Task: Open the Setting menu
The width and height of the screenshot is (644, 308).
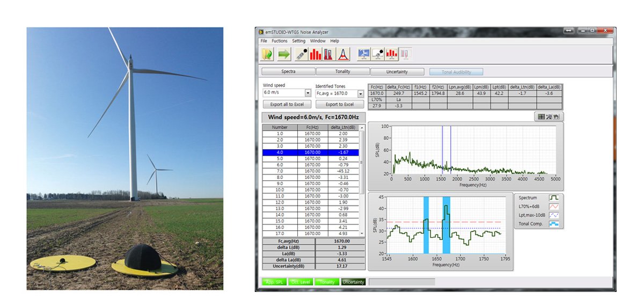Action: [x=299, y=41]
